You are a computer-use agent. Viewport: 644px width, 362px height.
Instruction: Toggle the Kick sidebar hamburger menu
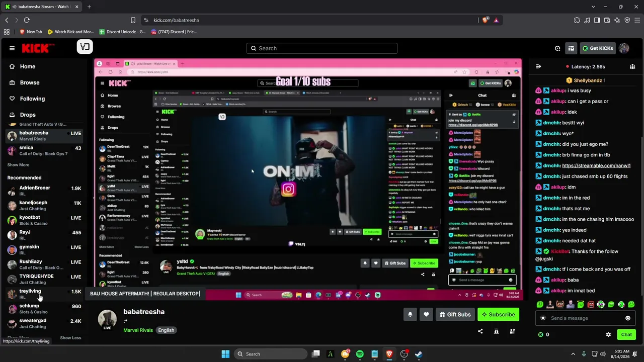[x=12, y=48]
